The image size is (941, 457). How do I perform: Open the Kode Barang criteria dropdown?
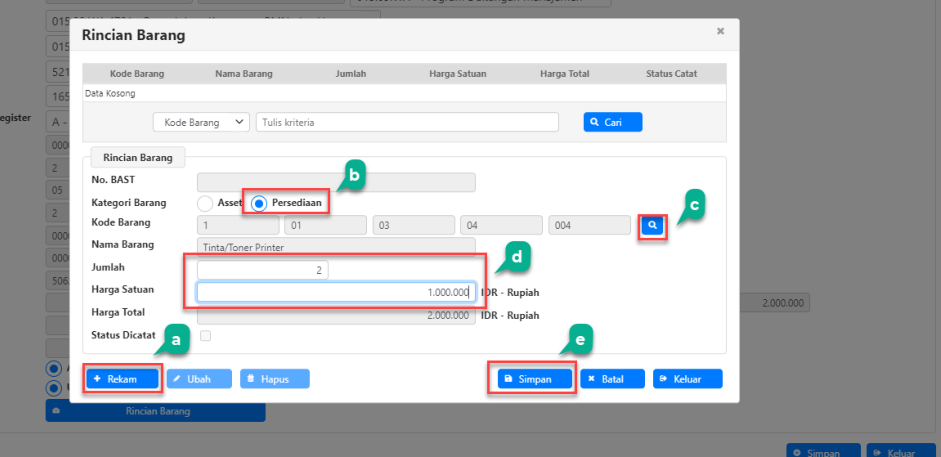(x=201, y=122)
